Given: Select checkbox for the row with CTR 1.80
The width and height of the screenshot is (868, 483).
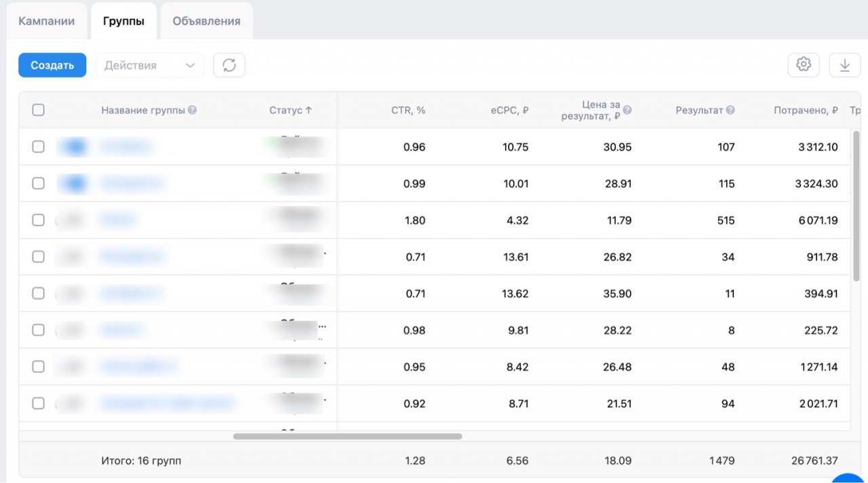Looking at the screenshot, I should point(39,220).
